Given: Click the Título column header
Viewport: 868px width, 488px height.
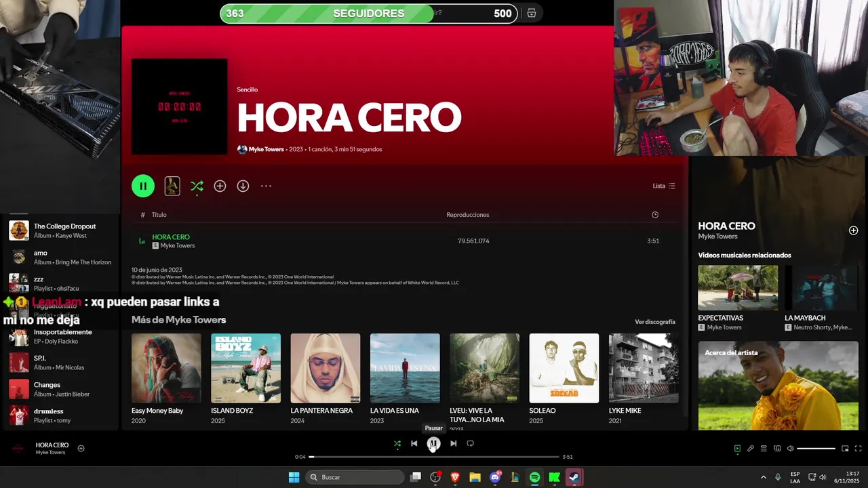Looking at the screenshot, I should (x=159, y=215).
